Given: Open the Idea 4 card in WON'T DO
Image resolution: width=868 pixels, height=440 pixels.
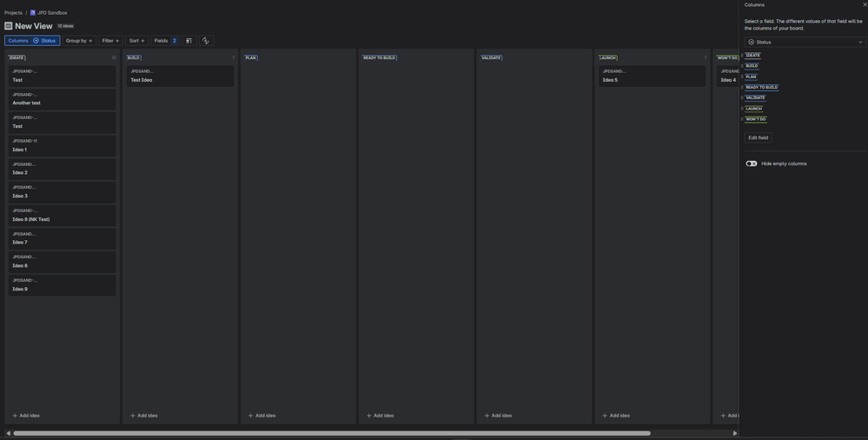Looking at the screenshot, I should tap(728, 76).
